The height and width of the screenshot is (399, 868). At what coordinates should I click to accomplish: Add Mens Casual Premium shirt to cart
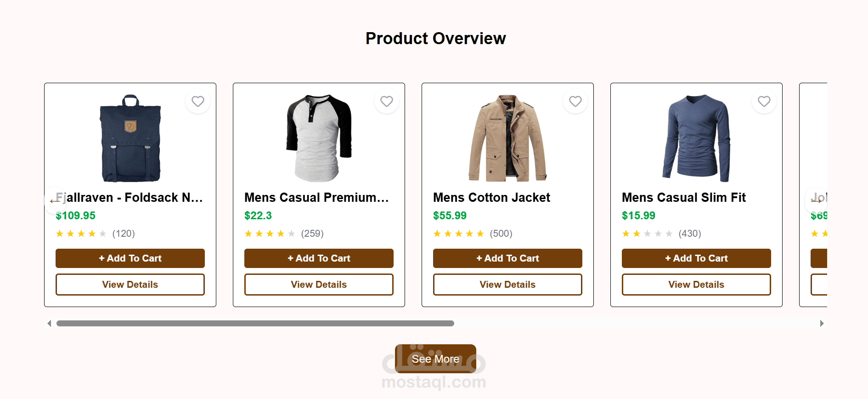click(319, 258)
